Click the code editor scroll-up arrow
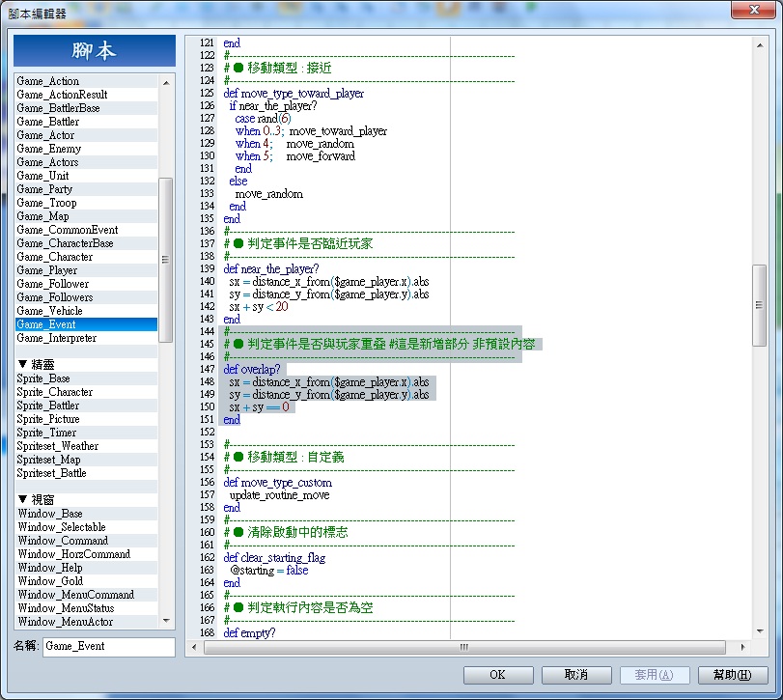Viewport: 783px width, 700px height. (x=760, y=45)
